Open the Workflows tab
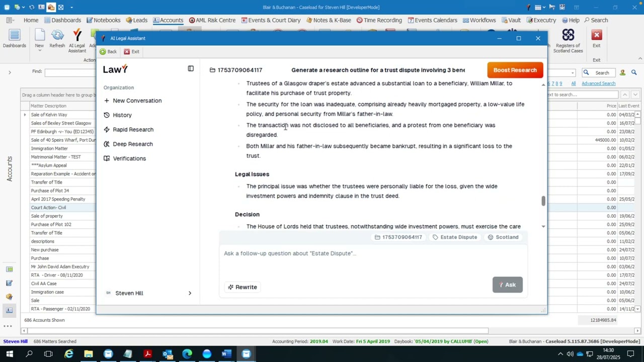Viewport: 644px width, 362px height. point(478,20)
